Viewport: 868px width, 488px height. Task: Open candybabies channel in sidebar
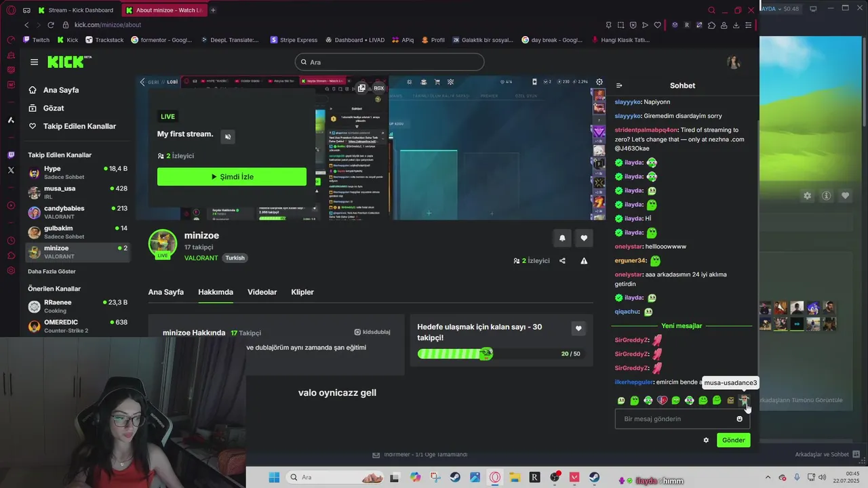coord(78,212)
